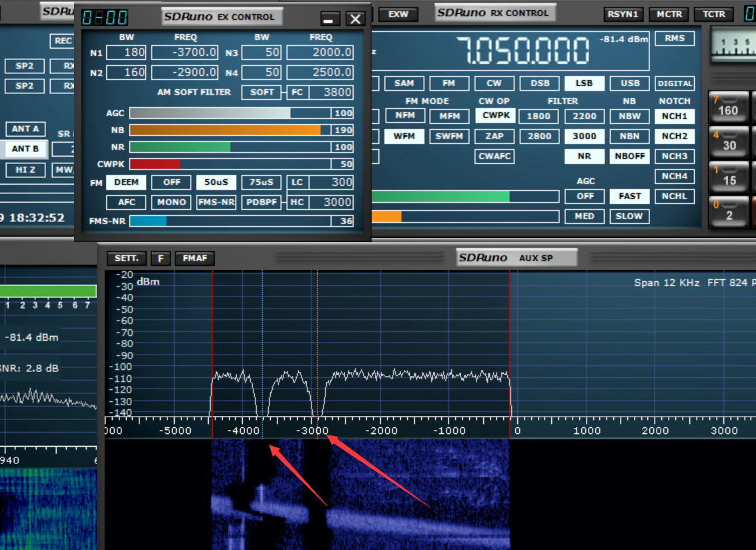This screenshot has width=756, height=550.
Task: Select WFM in FM MODE
Action: [x=404, y=136]
